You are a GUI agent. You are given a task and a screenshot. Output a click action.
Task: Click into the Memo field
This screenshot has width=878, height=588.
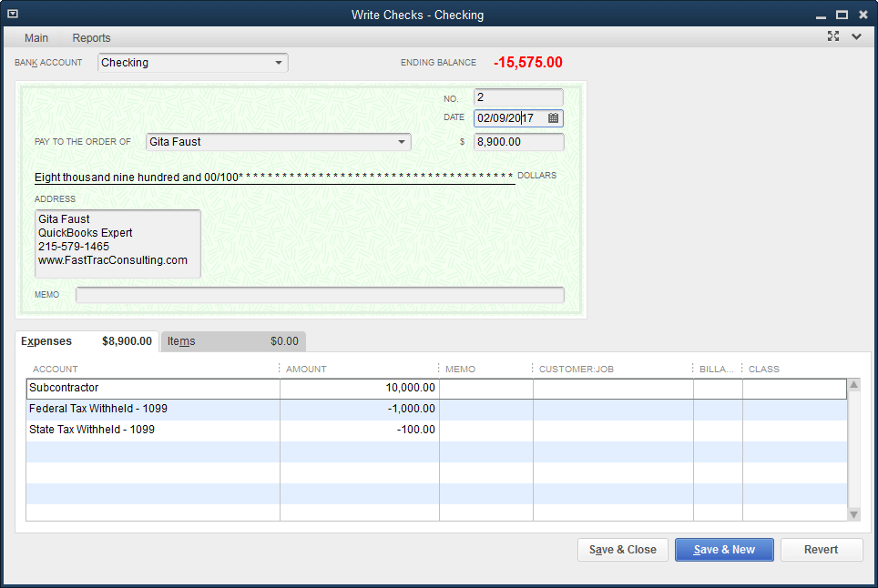tap(319, 295)
